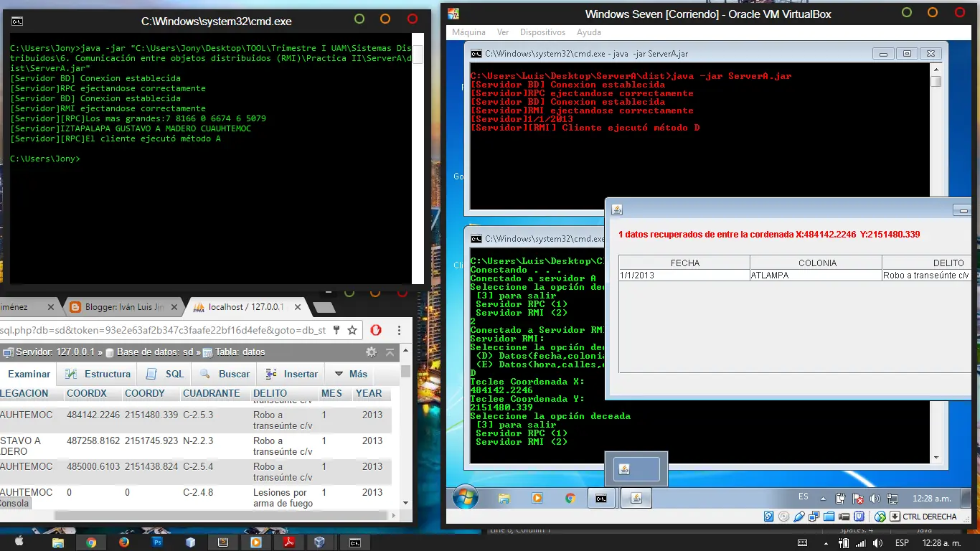Open Windows Explorer on the VM taskbar
The height and width of the screenshot is (551, 980).
504,498
